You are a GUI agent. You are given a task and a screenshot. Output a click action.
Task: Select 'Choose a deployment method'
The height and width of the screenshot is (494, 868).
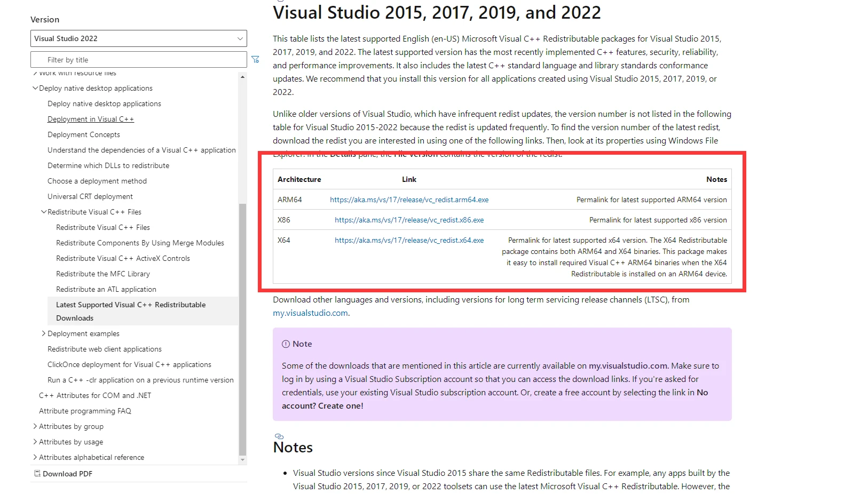(x=97, y=181)
